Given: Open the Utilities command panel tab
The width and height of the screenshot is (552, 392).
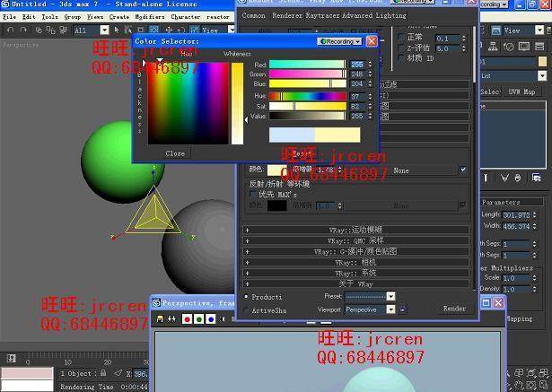Looking at the screenshot, I should pos(539,46).
